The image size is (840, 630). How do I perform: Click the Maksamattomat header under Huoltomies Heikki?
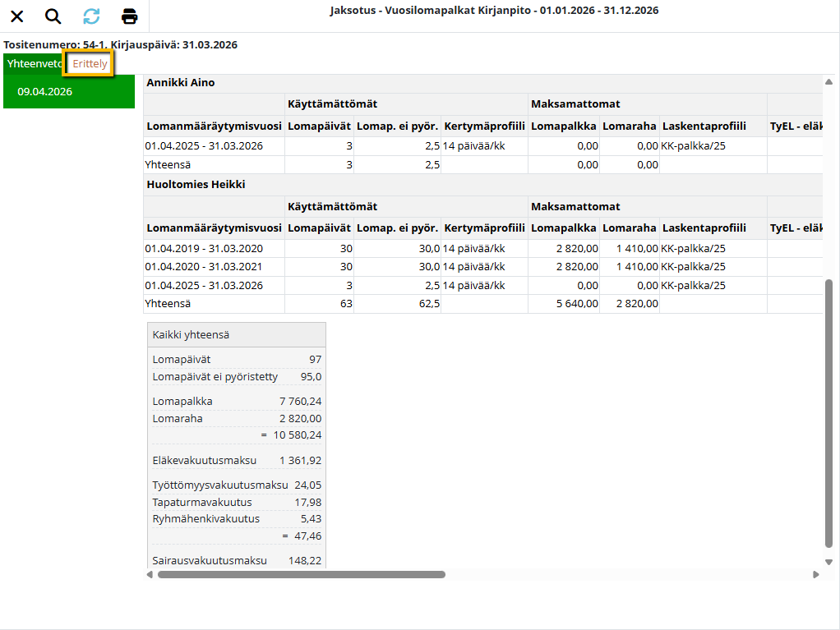(575, 207)
